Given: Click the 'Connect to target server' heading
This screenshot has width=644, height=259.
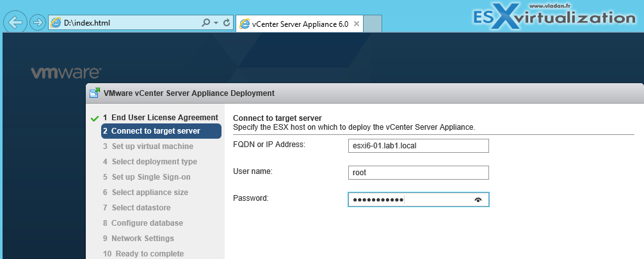Looking at the screenshot, I should (x=277, y=119).
